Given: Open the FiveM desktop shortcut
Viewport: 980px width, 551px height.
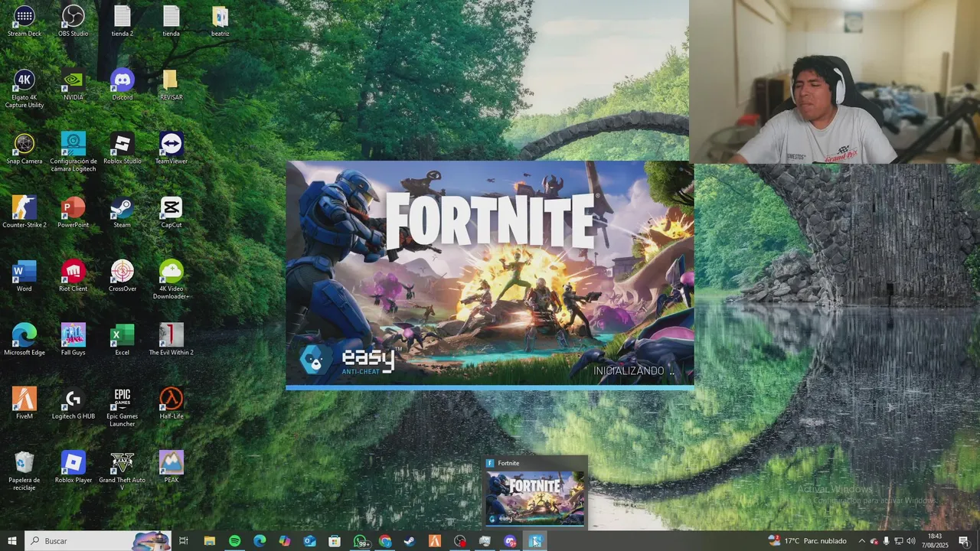Looking at the screenshot, I should point(24,404).
